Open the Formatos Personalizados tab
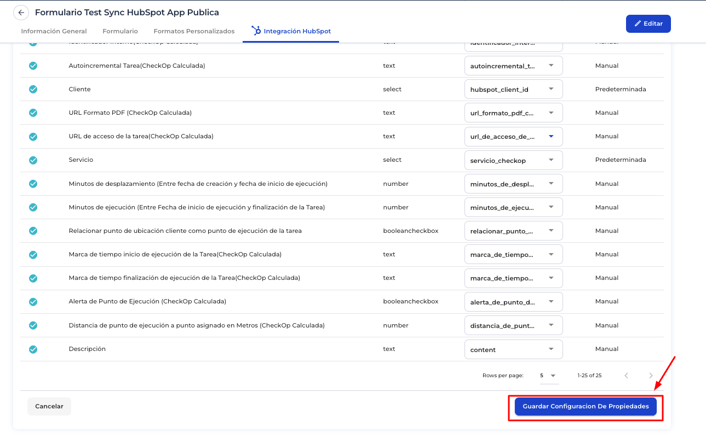The height and width of the screenshot is (439, 706). pos(194,31)
